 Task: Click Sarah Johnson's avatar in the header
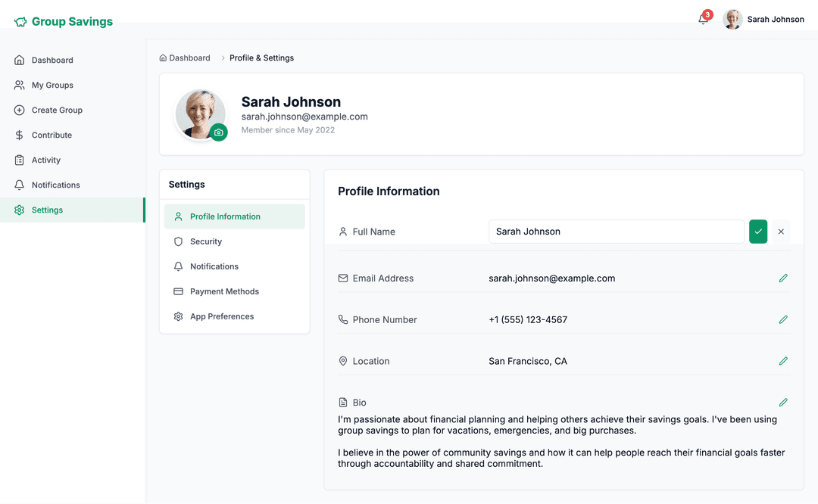pos(732,19)
